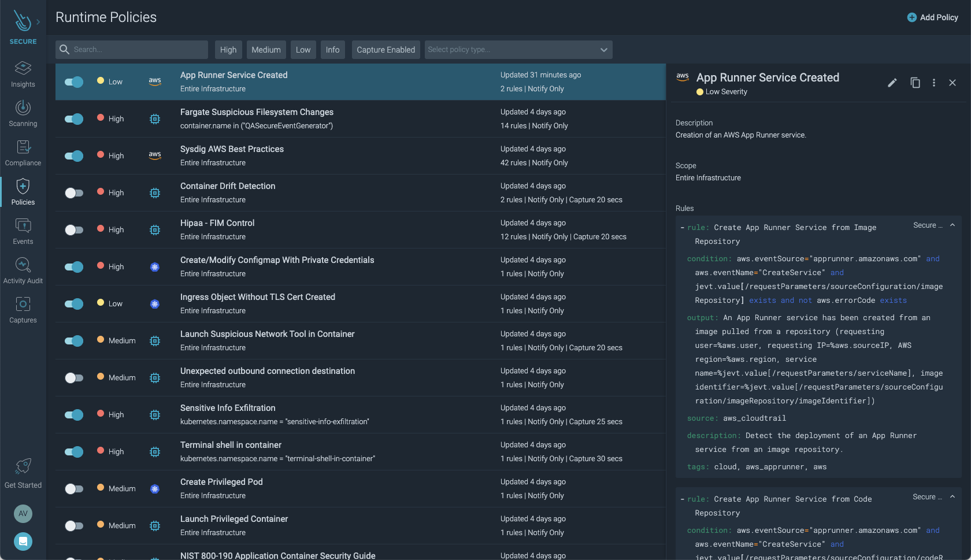Image resolution: width=971 pixels, height=560 pixels.
Task: Disable the Fargate Suspicious Filesystem Changes policy
Action: (74, 118)
